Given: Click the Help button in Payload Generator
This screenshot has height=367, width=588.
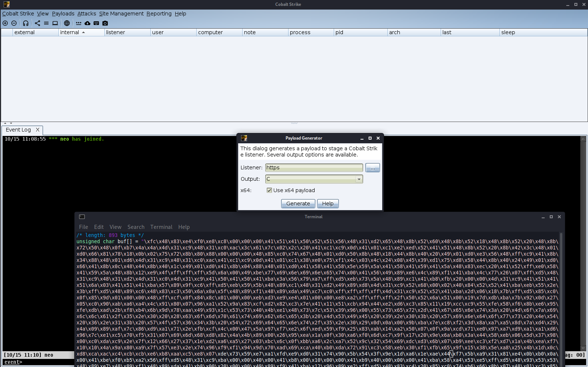Looking at the screenshot, I should point(328,204).
